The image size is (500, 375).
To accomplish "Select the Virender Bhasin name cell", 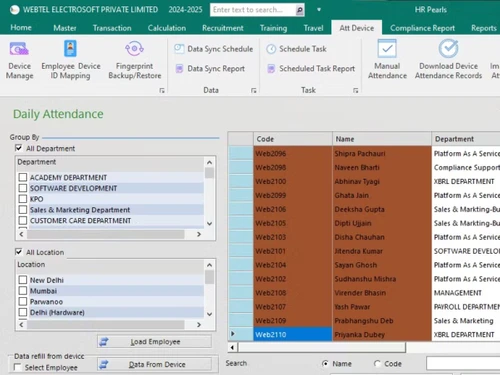I will click(x=382, y=293).
